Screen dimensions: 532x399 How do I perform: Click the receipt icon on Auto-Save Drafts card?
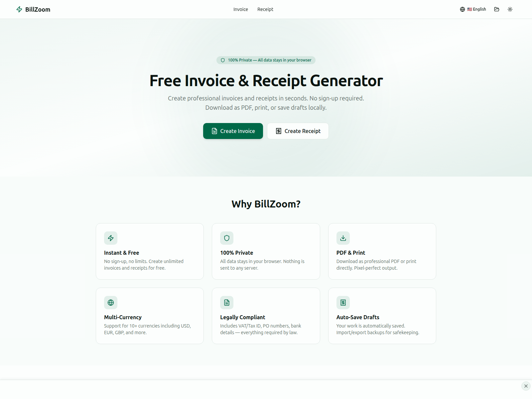(x=343, y=303)
